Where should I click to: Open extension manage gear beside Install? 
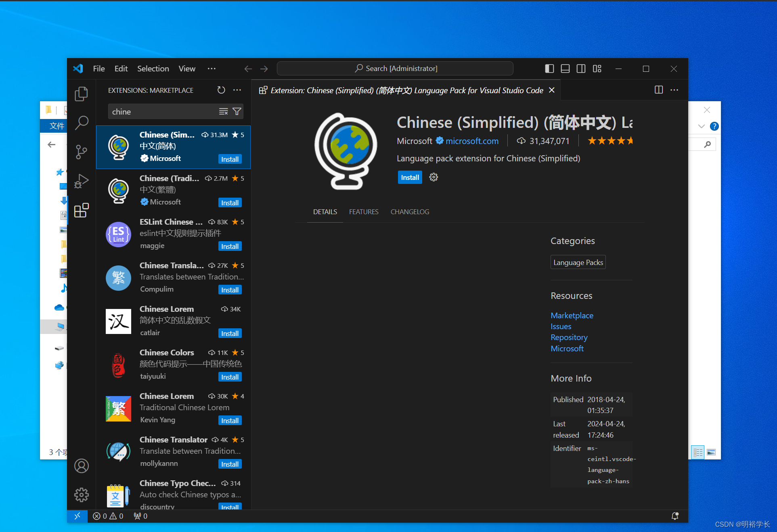tap(434, 177)
